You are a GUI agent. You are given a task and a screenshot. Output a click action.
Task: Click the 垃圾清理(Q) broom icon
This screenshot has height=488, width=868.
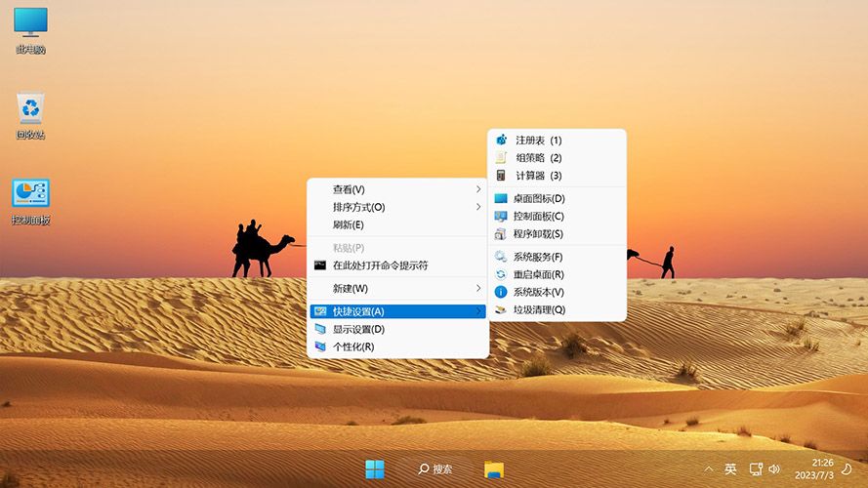pos(501,309)
